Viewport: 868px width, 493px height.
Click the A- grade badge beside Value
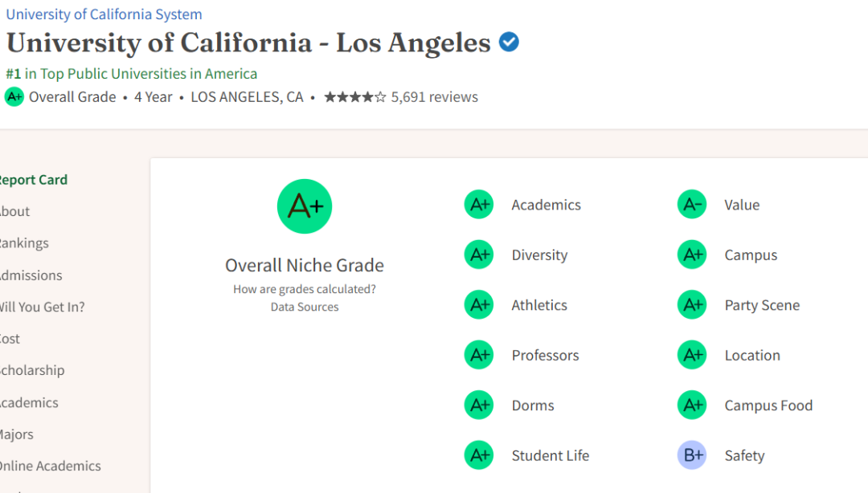pos(692,205)
